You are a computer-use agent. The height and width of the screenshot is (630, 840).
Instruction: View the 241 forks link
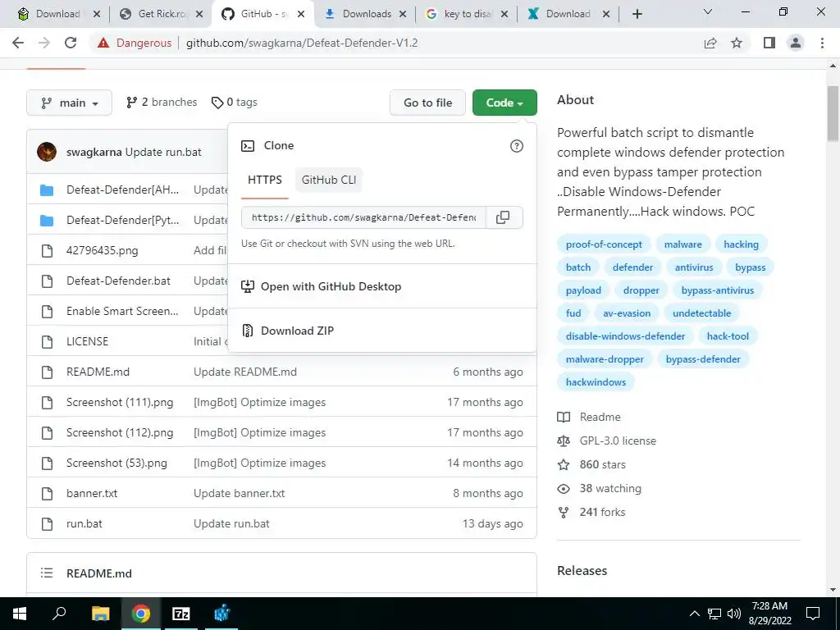point(591,512)
